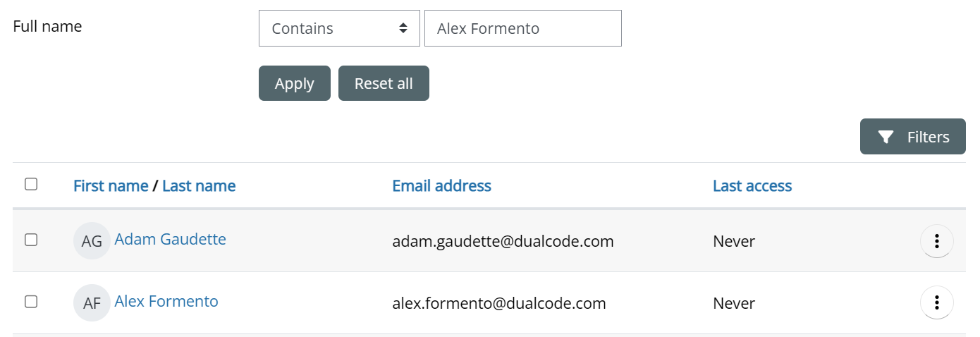The height and width of the screenshot is (337, 980).
Task: Tick the select-all users checkbox
Action: 31,184
